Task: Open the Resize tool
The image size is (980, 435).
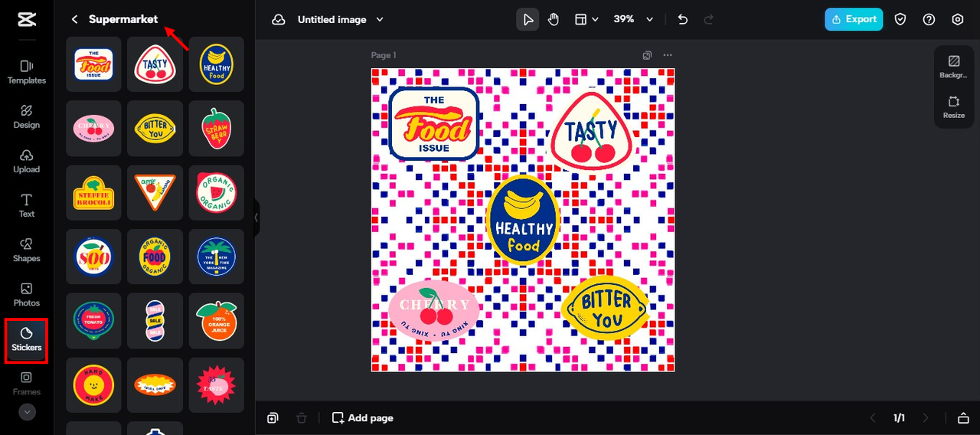Action: point(954,106)
